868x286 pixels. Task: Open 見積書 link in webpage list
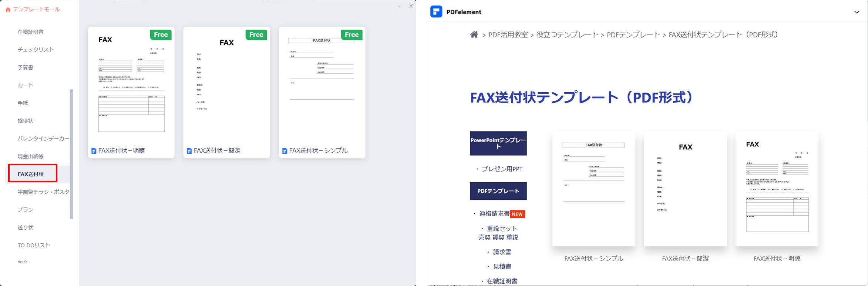tap(502, 267)
